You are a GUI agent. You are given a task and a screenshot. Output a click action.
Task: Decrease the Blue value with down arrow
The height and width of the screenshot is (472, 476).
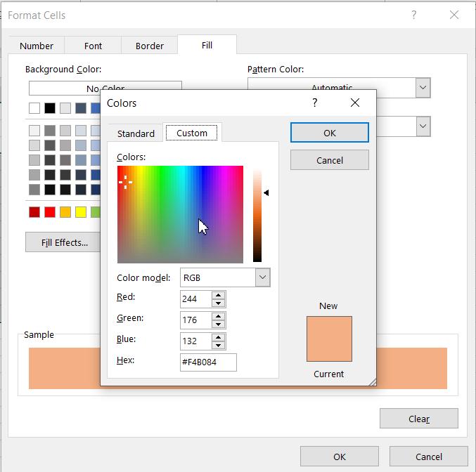(219, 346)
